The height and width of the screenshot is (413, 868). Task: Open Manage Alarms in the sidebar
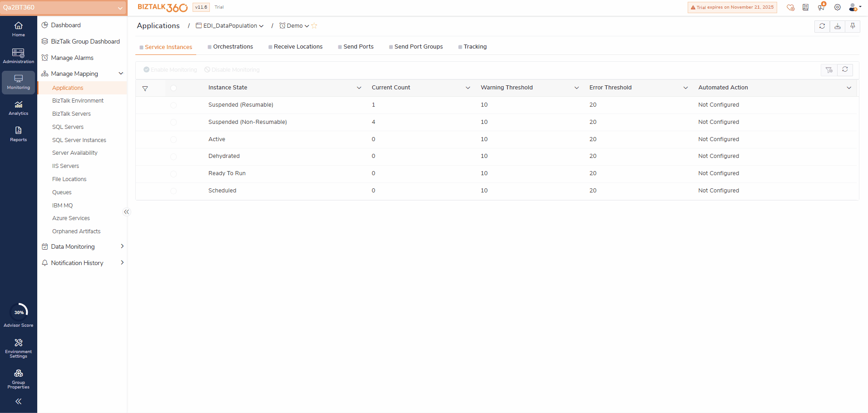coord(72,58)
